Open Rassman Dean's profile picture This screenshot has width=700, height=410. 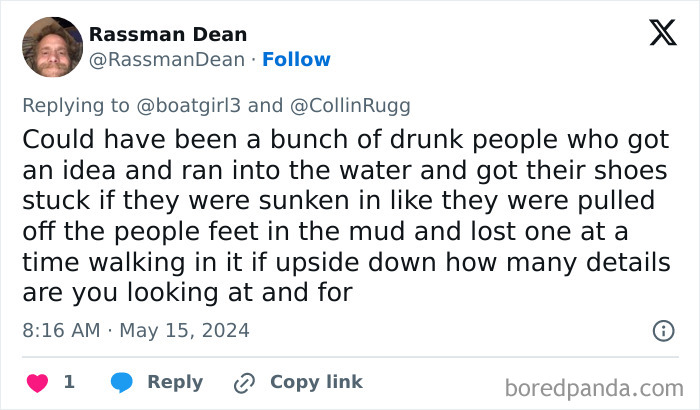(51, 47)
